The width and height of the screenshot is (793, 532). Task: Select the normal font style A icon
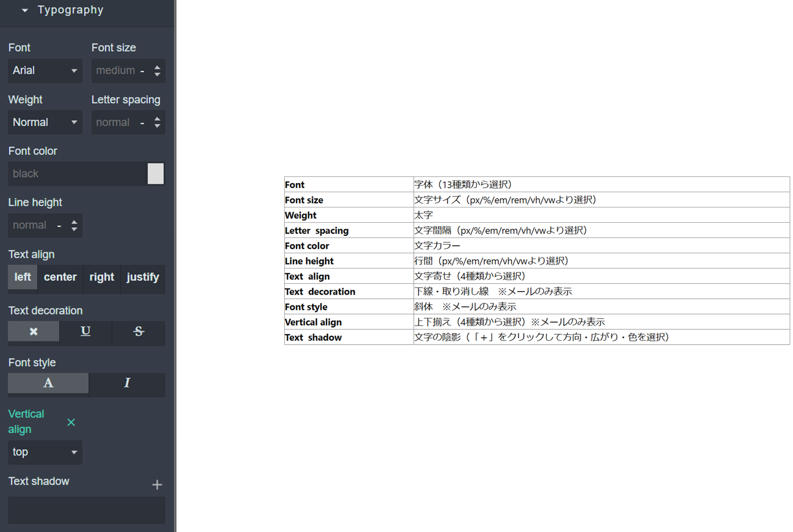pyautogui.click(x=48, y=383)
